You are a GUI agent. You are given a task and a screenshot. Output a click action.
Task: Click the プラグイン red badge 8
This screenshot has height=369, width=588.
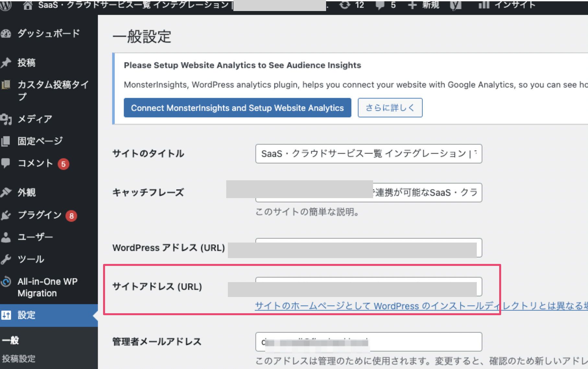pyautogui.click(x=71, y=216)
